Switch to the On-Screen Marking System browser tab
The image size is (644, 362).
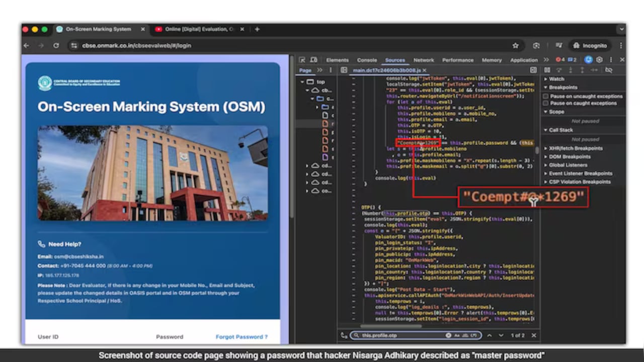coord(101,29)
